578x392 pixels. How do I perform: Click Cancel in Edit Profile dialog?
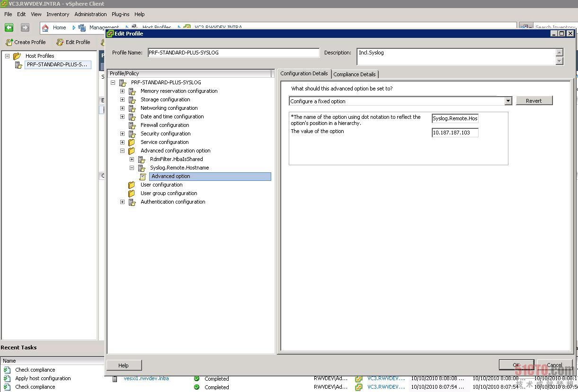tap(554, 365)
